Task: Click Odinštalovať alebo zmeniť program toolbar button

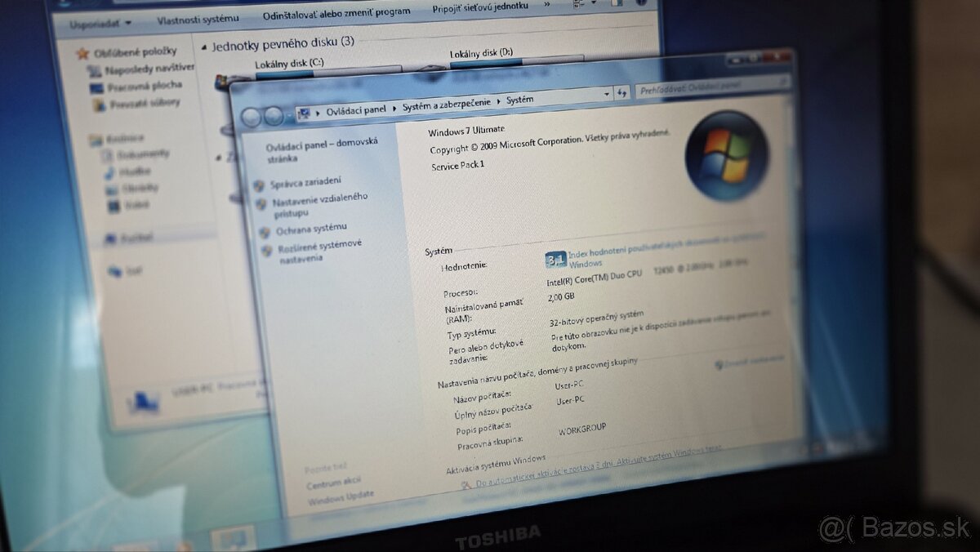Action: pos(336,14)
